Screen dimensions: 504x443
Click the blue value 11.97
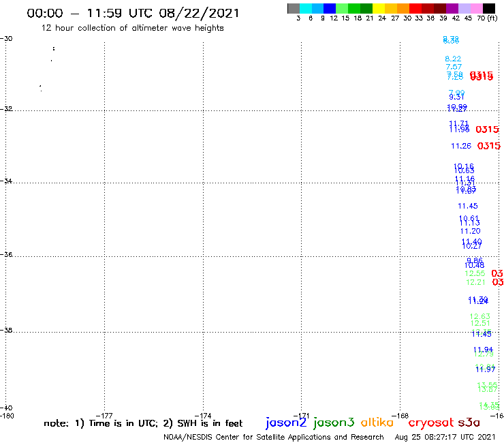coord(486,369)
